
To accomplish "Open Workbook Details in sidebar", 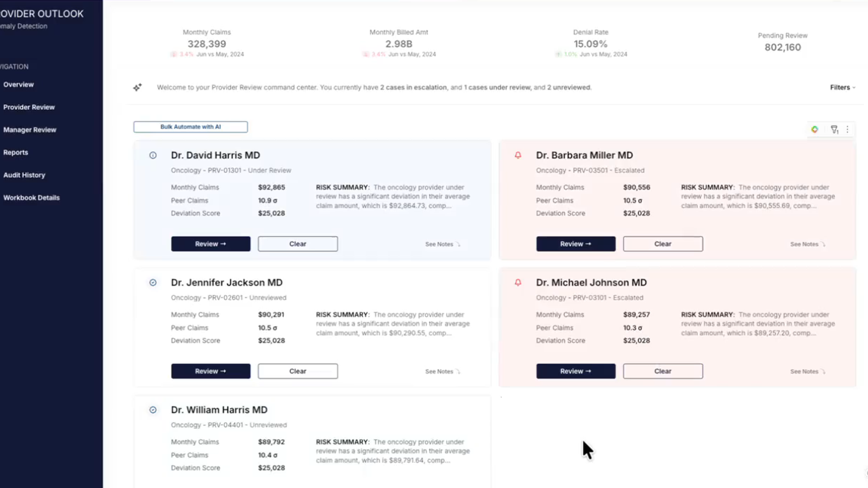I will point(31,198).
